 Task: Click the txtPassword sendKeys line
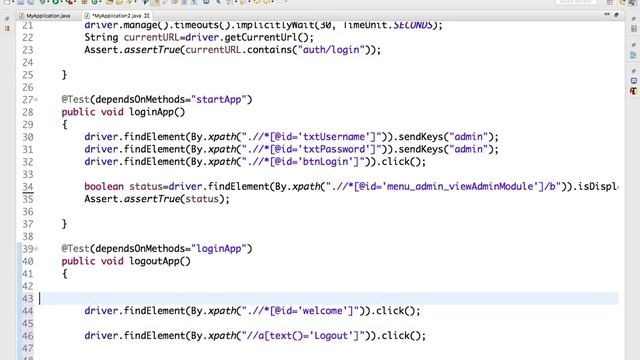click(291, 149)
